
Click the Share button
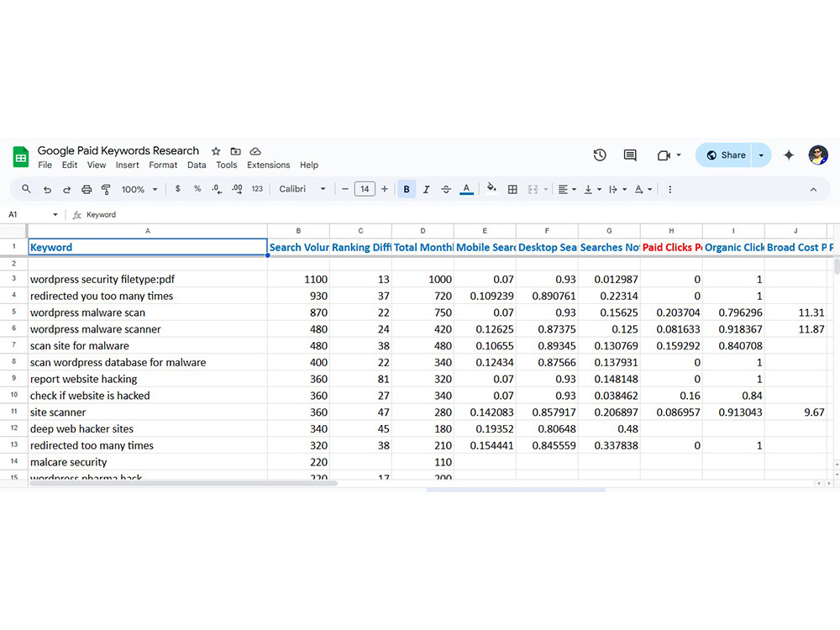[724, 155]
